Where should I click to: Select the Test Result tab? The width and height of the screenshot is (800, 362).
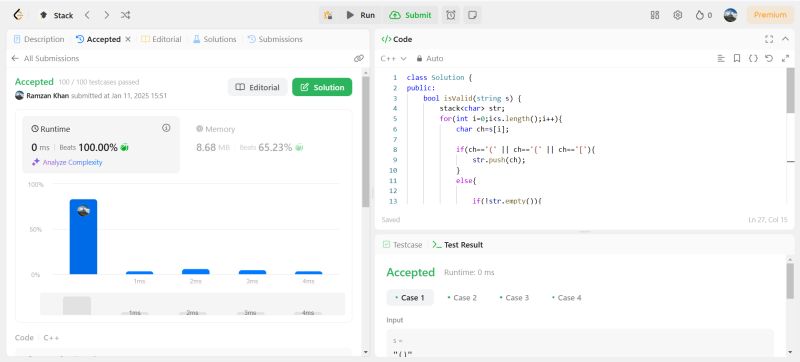[x=457, y=245]
